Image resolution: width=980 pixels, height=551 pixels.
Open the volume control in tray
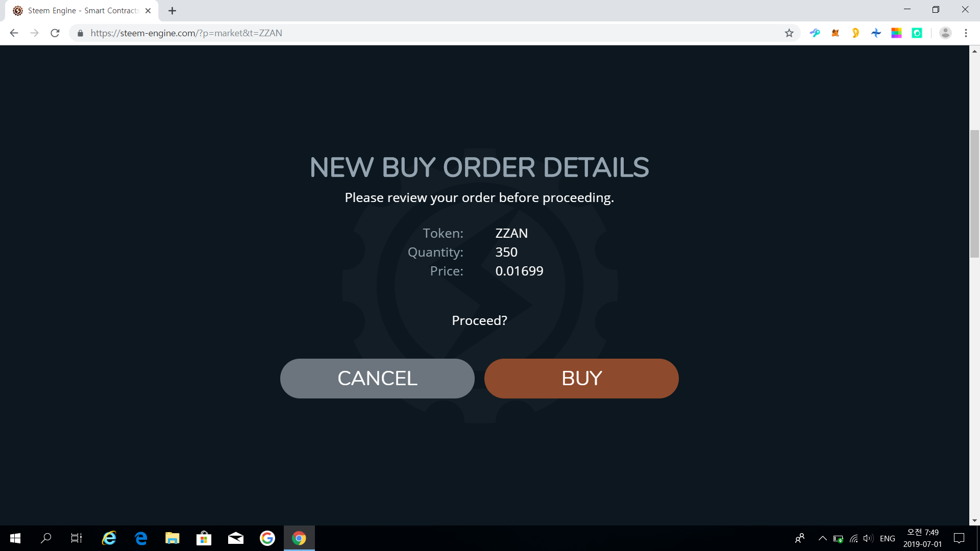(868, 538)
